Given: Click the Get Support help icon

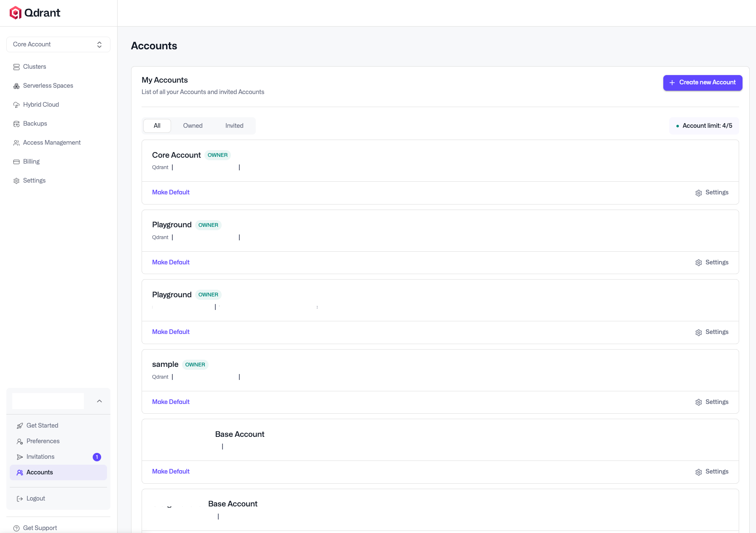Looking at the screenshot, I should click(x=16, y=528).
